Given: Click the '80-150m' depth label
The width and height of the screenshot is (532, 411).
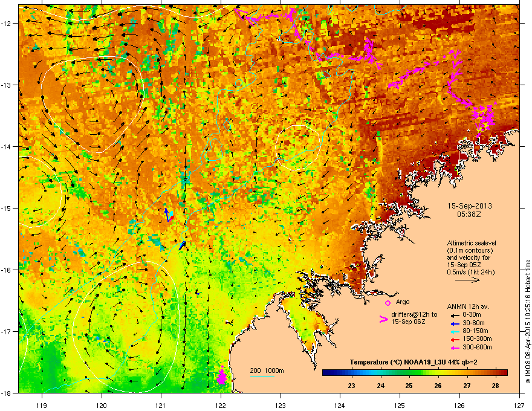Looking at the screenshot, I should click(x=475, y=331).
